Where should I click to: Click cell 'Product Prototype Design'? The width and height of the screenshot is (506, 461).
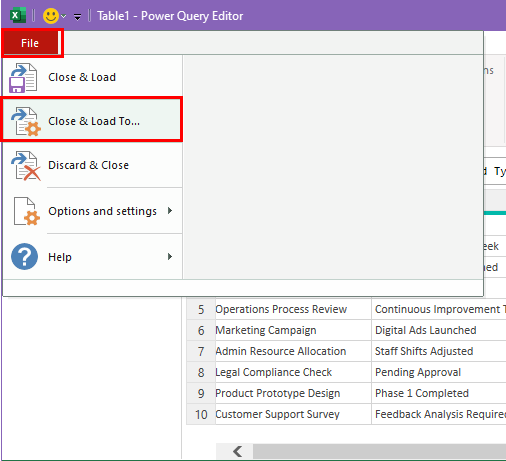(x=293, y=393)
